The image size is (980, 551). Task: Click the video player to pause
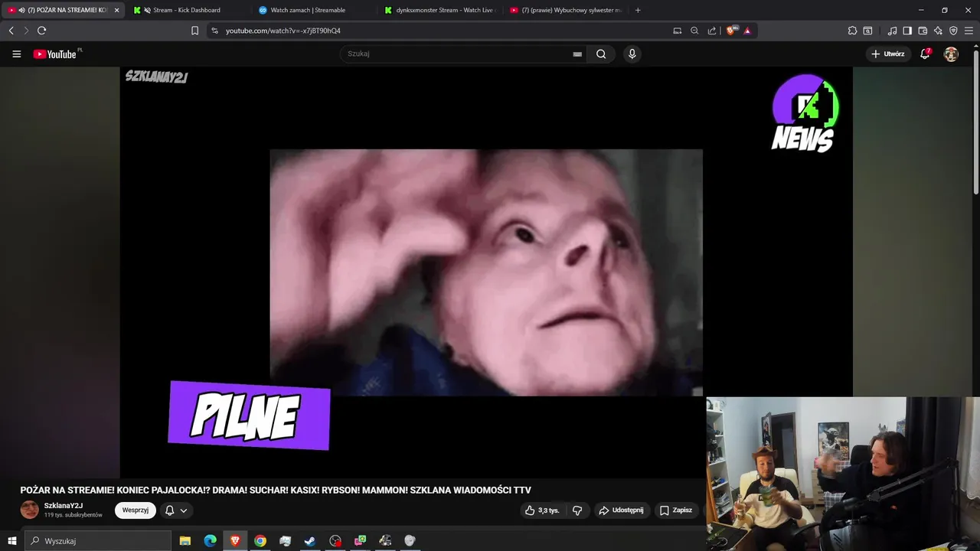pos(486,272)
